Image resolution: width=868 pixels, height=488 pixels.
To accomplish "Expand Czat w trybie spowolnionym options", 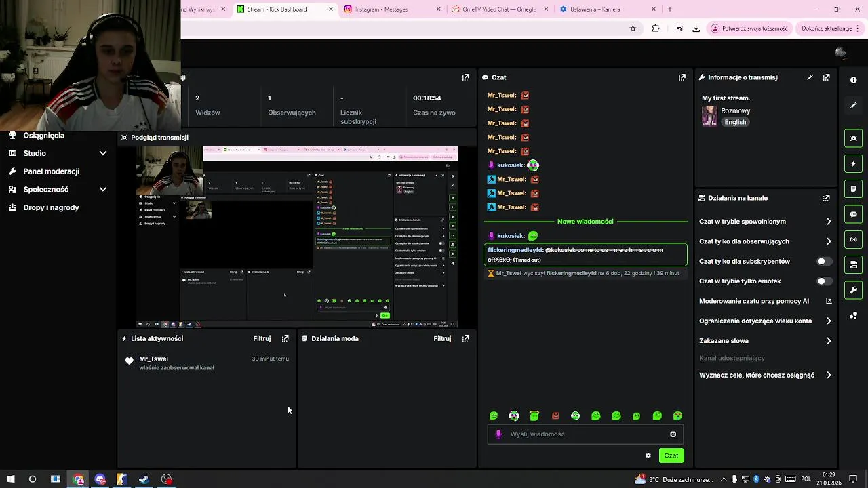I will 829,222.
